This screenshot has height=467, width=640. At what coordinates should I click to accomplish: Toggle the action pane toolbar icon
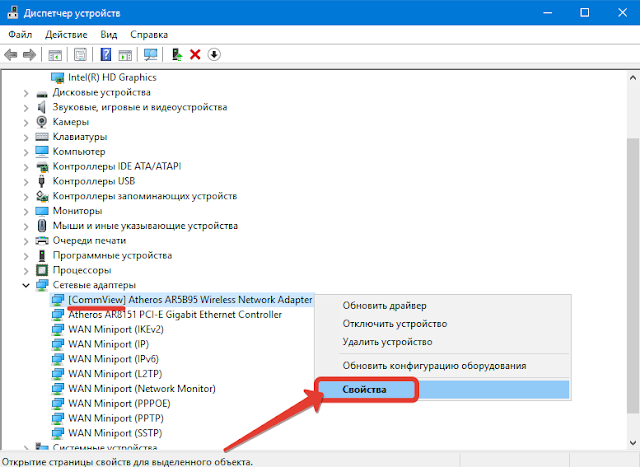(125, 55)
